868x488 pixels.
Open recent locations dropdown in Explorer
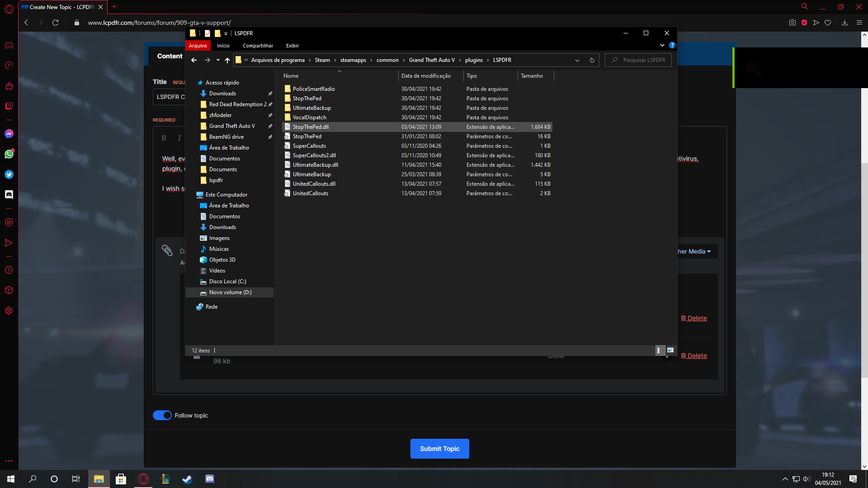pos(218,60)
